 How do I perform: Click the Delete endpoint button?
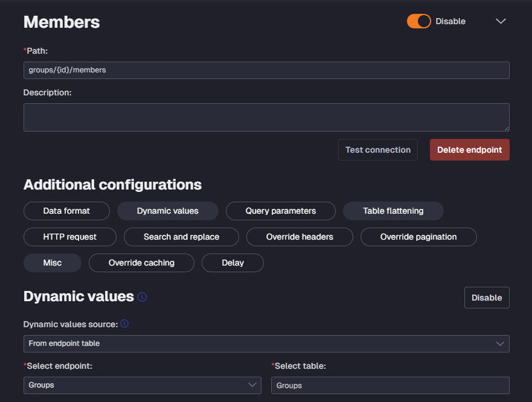(x=470, y=150)
